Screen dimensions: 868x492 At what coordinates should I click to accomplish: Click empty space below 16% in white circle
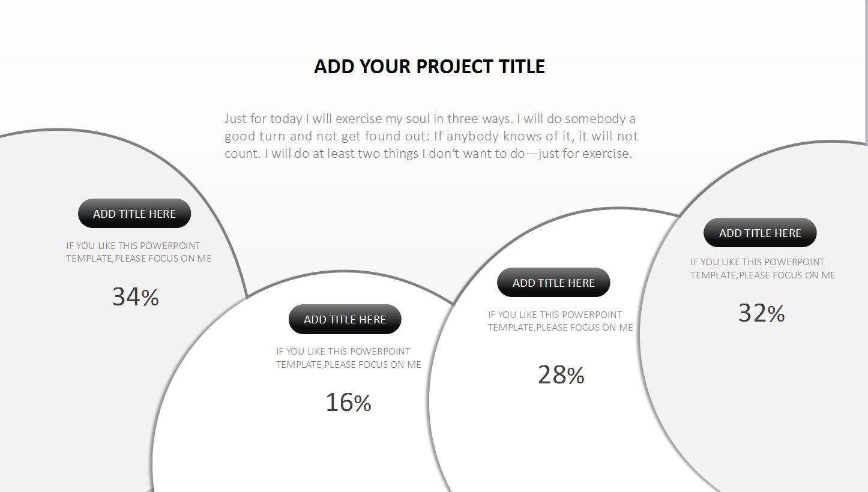300,456
